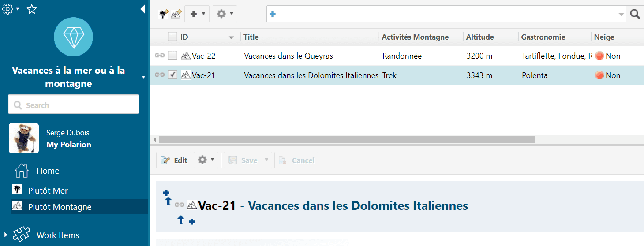Click the sidebar Search field
This screenshot has height=246, width=644.
tap(73, 105)
